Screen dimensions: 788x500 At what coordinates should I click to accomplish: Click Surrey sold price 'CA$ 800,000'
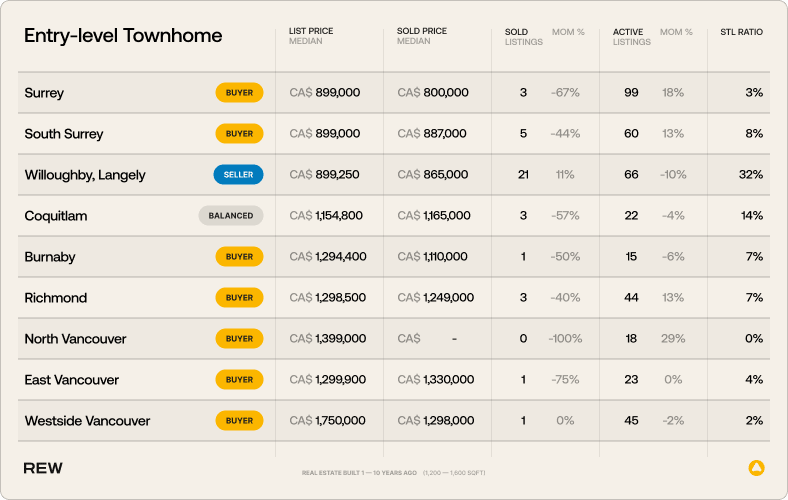(x=433, y=92)
